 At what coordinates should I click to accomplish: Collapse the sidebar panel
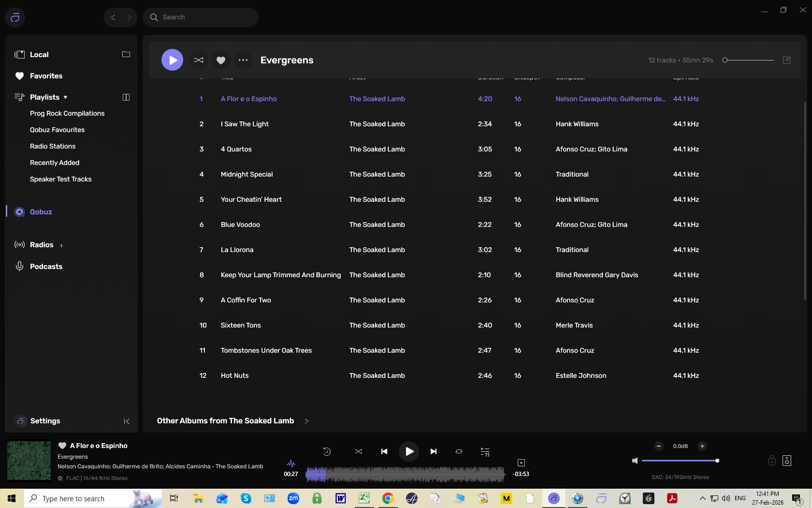tap(127, 421)
